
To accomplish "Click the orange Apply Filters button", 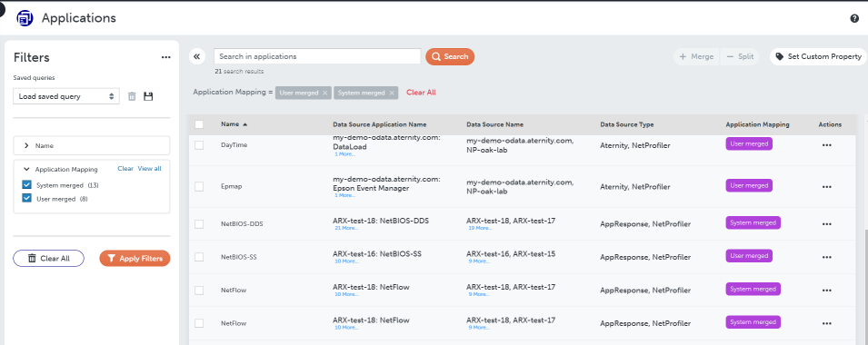I will [135, 258].
